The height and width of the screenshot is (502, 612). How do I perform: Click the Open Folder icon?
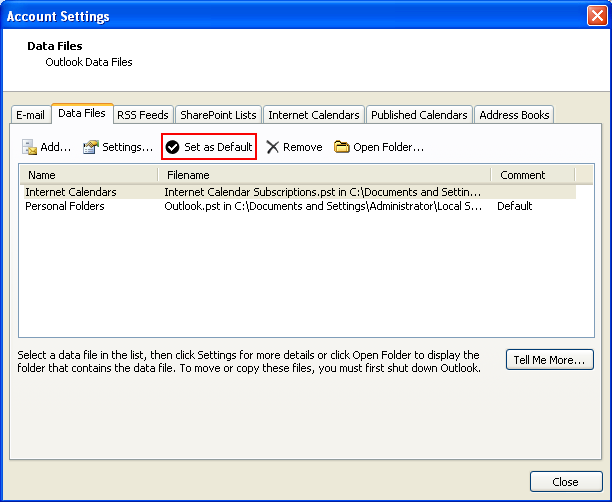(x=342, y=147)
